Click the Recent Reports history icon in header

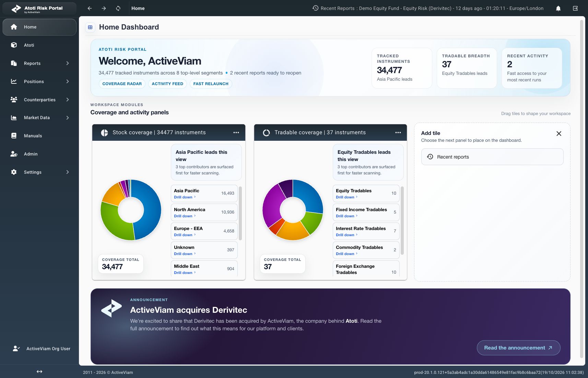pos(315,8)
